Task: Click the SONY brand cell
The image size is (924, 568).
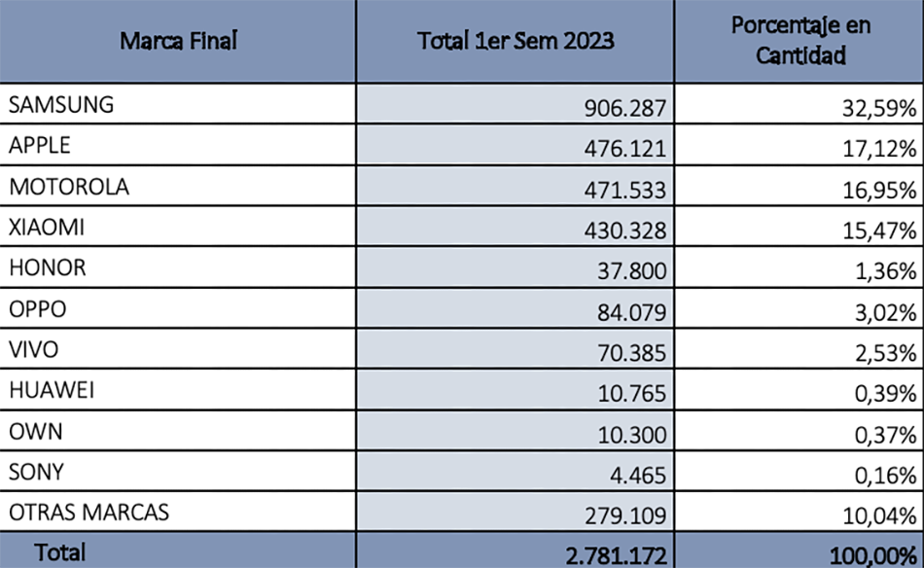Action: (x=178, y=472)
